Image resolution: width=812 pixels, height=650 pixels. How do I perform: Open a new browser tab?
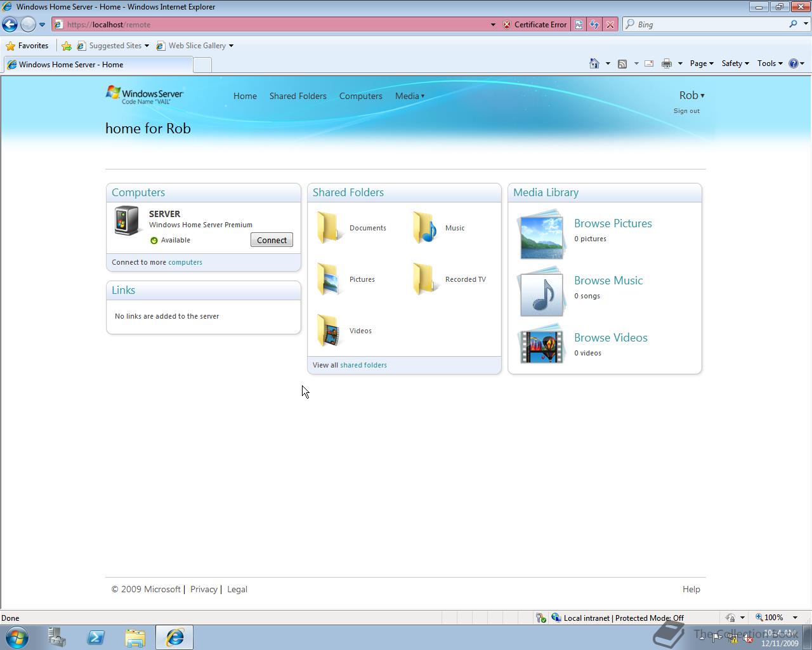click(x=202, y=65)
